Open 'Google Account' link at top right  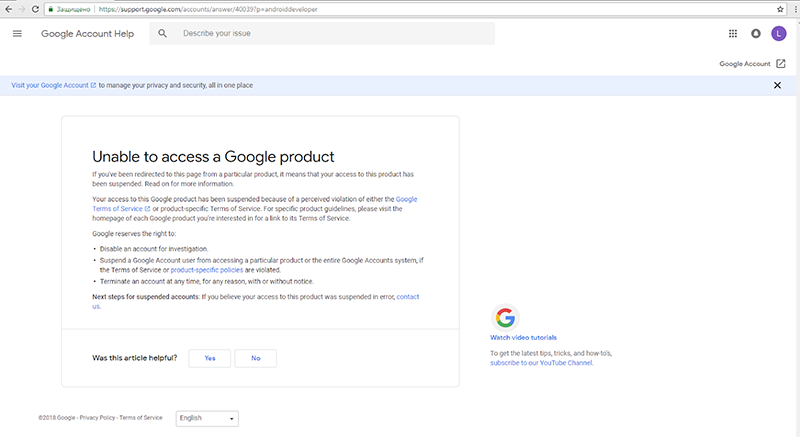click(x=744, y=64)
